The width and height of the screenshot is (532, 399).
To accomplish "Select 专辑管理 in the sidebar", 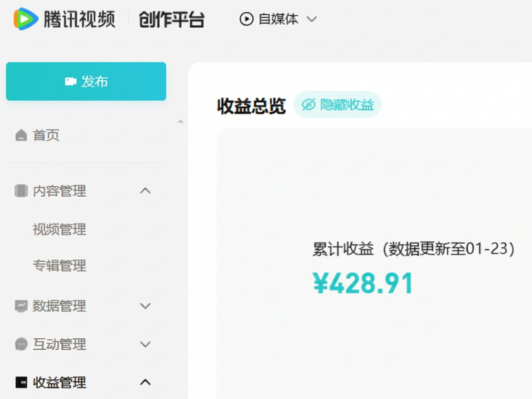I will (59, 266).
